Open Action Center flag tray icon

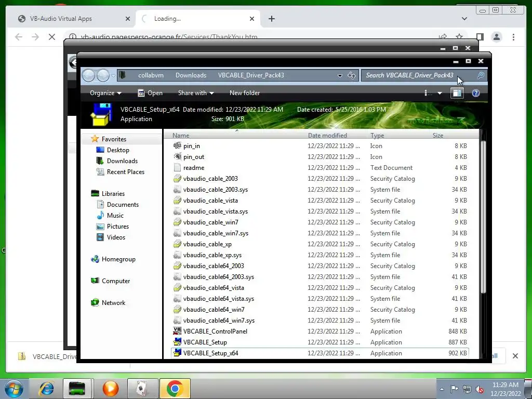pos(454,389)
